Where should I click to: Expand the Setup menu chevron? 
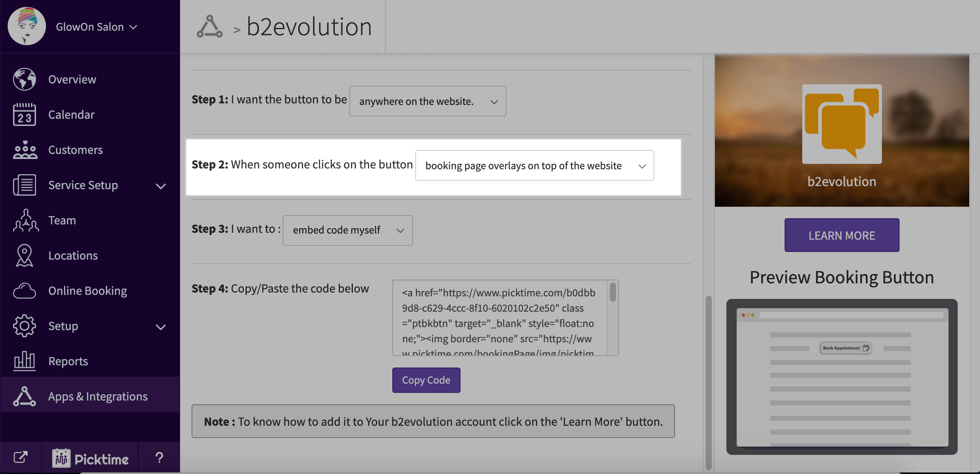[x=161, y=327]
